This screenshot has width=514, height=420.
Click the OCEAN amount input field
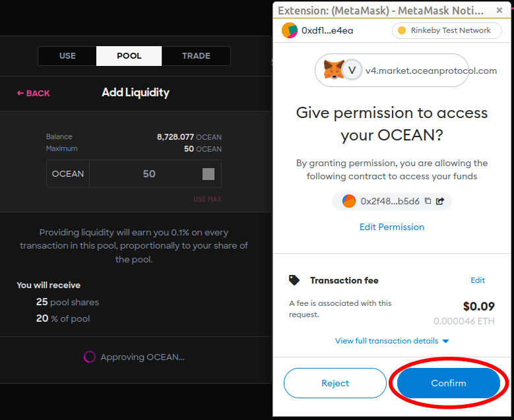pos(155,173)
